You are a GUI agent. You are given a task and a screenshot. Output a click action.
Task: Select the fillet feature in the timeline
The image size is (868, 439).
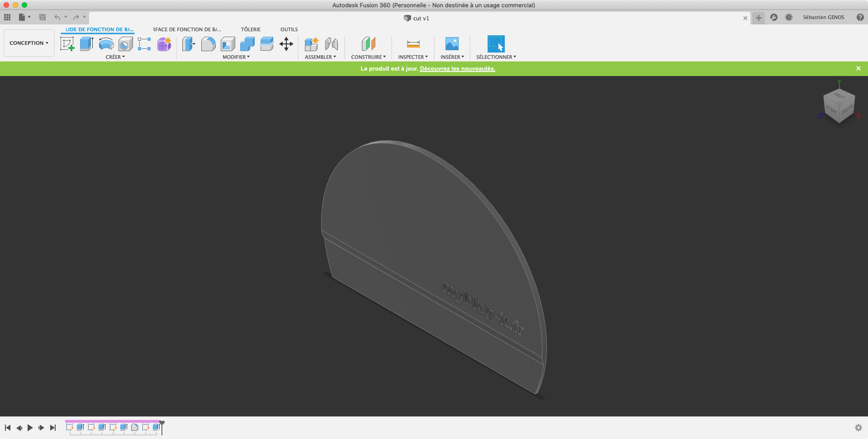[x=134, y=427]
